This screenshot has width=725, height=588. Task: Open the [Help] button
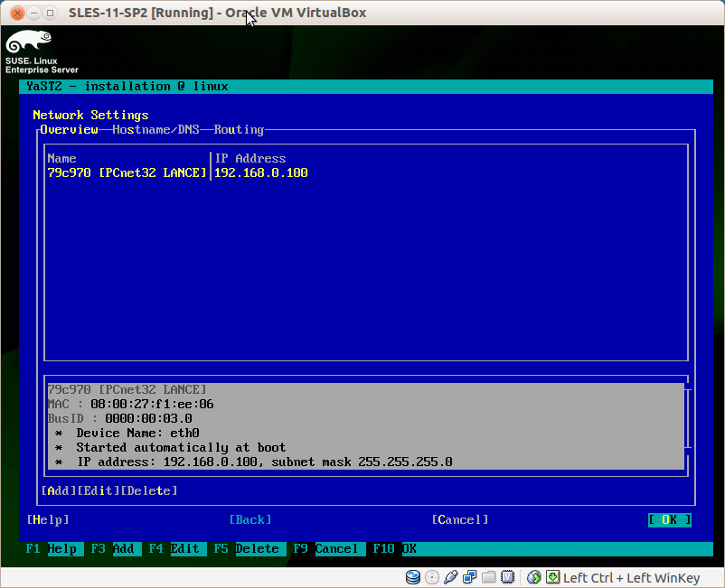pos(48,519)
